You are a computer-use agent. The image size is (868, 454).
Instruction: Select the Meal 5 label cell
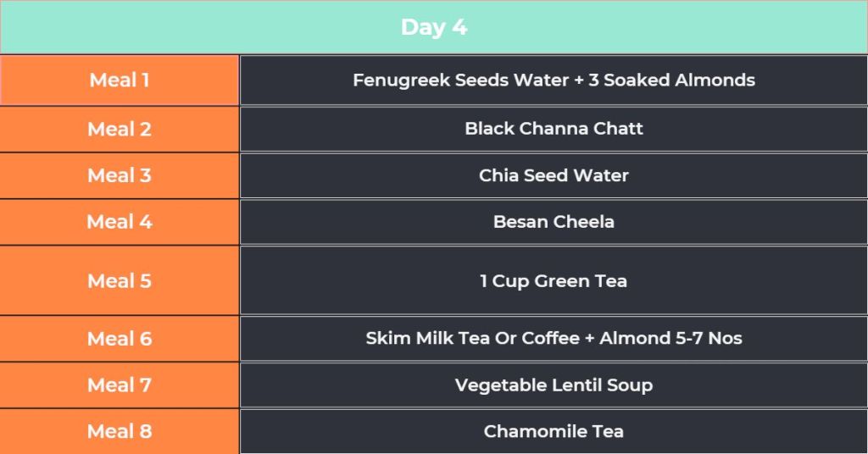[x=120, y=281]
